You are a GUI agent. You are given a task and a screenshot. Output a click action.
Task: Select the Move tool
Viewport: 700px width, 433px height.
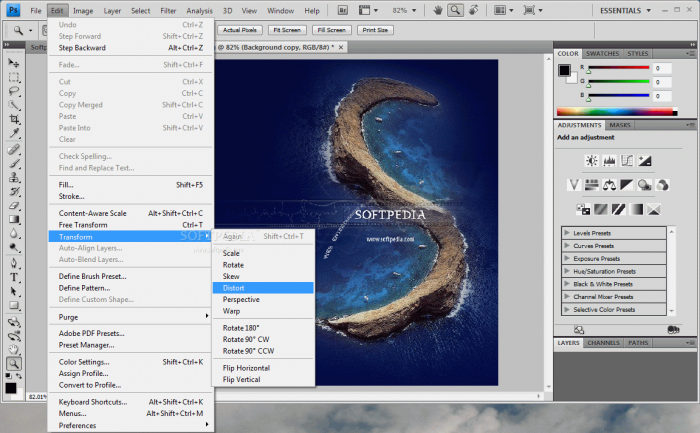[x=14, y=63]
